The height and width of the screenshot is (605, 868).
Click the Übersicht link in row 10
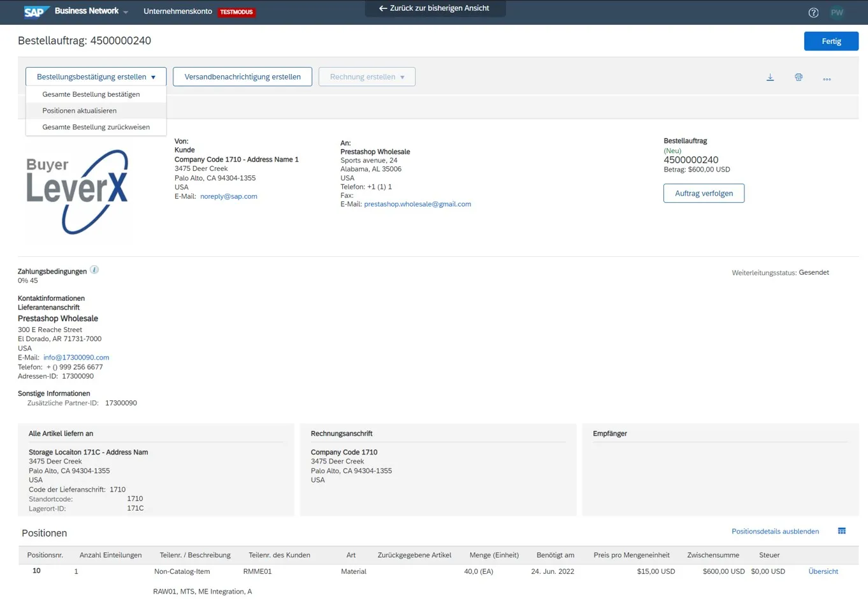[x=823, y=572]
